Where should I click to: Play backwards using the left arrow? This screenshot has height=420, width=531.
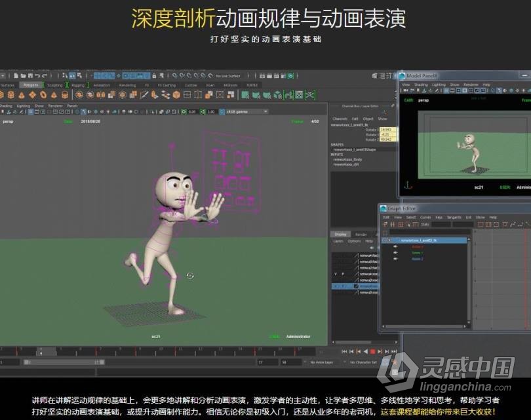[x=366, y=352]
